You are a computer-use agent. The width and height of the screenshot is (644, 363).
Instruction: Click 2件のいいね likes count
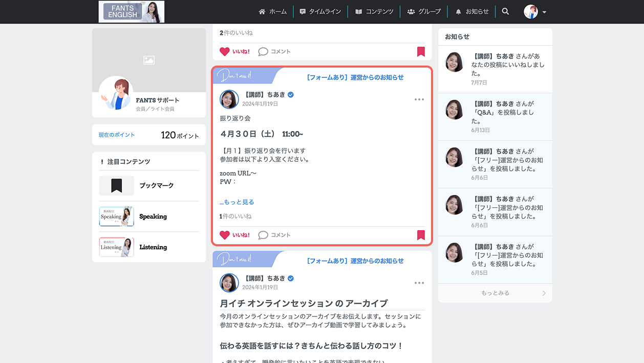click(x=236, y=33)
